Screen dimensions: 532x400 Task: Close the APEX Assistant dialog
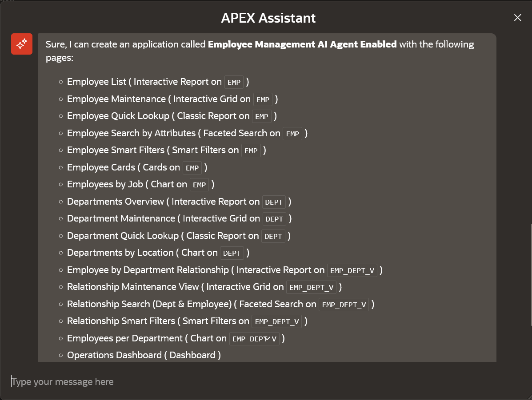pos(517,18)
